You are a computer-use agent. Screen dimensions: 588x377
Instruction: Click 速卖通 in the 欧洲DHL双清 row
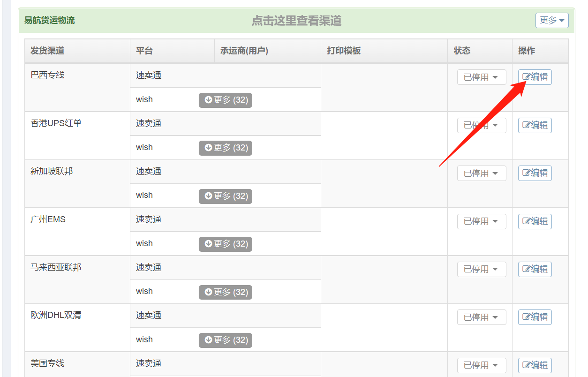click(x=149, y=315)
